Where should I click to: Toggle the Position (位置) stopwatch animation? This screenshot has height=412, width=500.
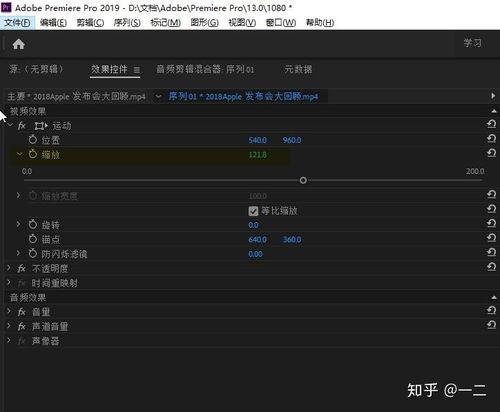33,140
